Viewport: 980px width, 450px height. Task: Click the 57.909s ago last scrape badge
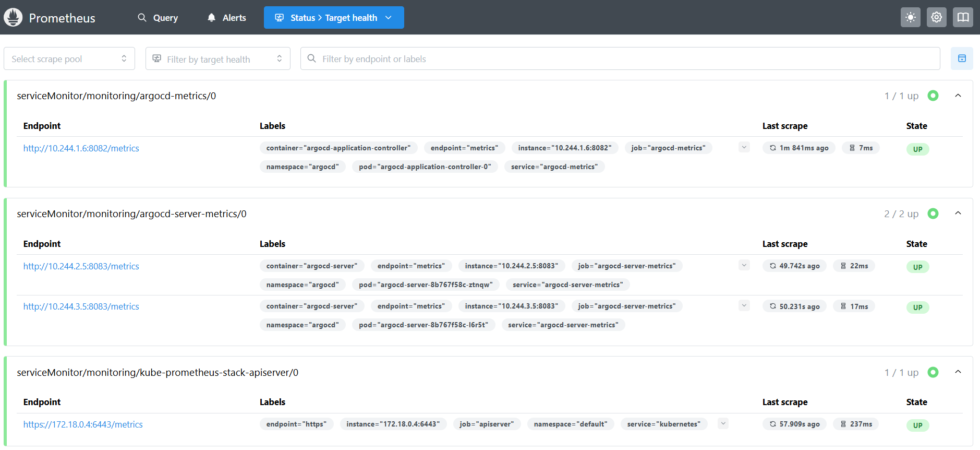point(794,424)
